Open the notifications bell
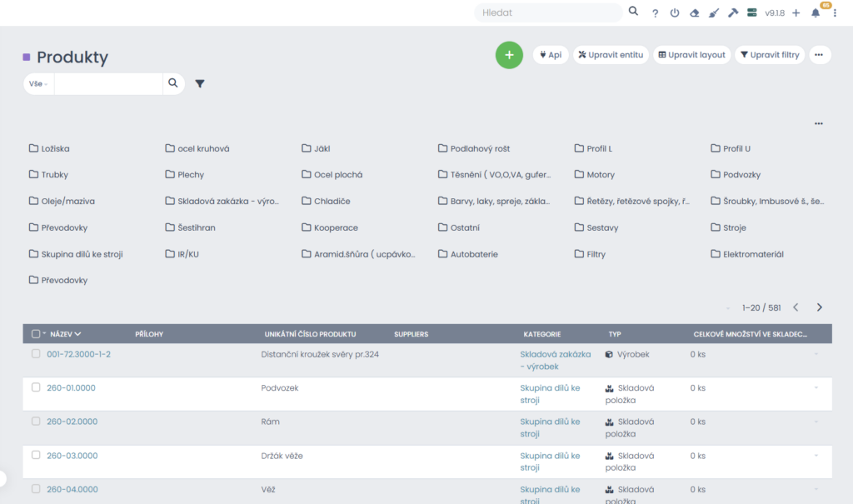Image resolution: width=853 pixels, height=504 pixels. point(816,12)
